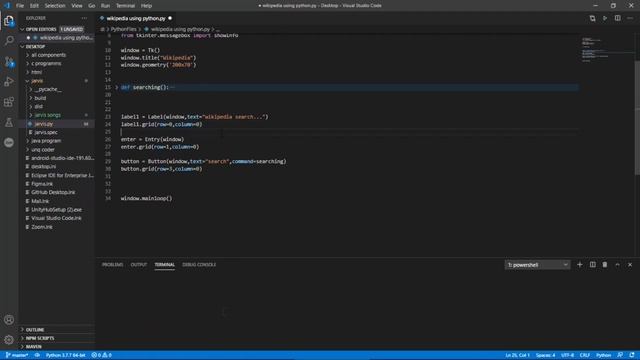The width and height of the screenshot is (640, 360).
Task: Unfold the searching function at line 15
Action: pyautogui.click(x=116, y=87)
